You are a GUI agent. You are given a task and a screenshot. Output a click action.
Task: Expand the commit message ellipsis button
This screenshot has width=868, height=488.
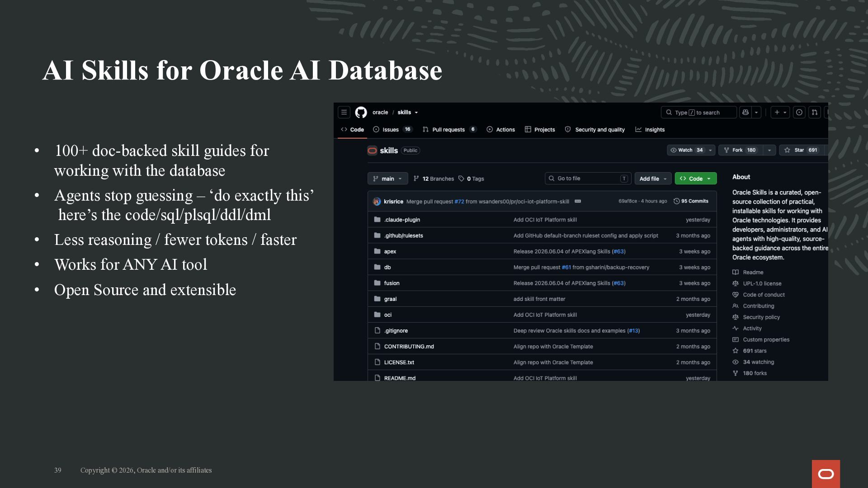tap(578, 202)
